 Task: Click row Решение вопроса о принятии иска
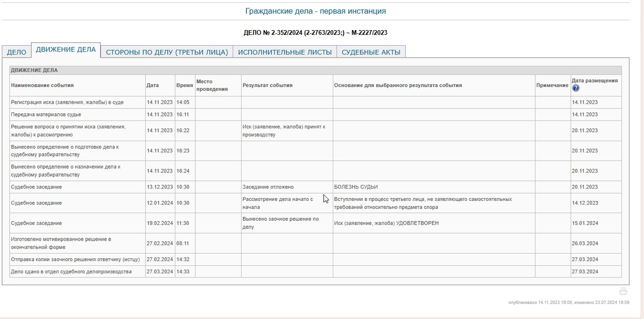coord(316,130)
